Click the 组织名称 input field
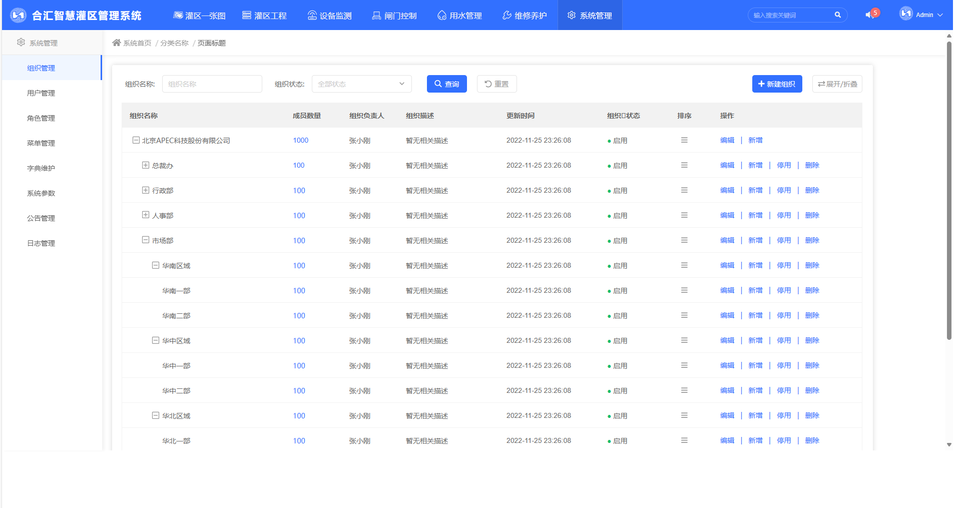Screen dimensions: 980x508 point(212,84)
